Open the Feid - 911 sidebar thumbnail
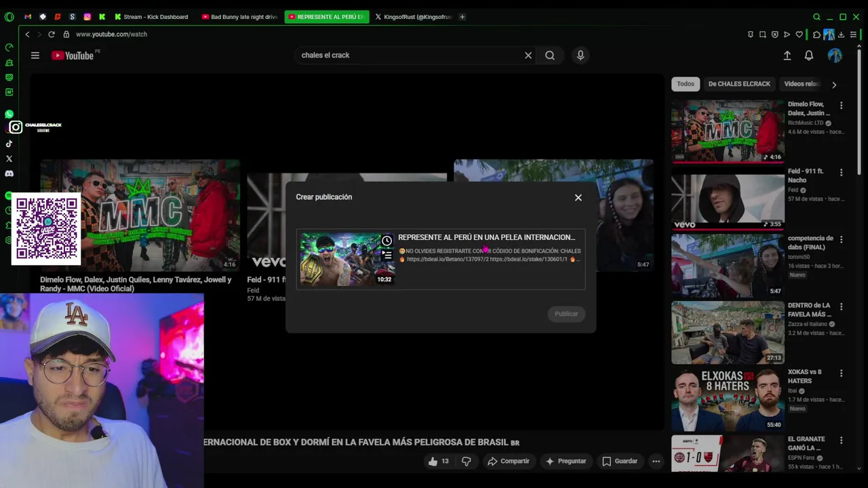This screenshot has width=868, height=488. tap(728, 198)
